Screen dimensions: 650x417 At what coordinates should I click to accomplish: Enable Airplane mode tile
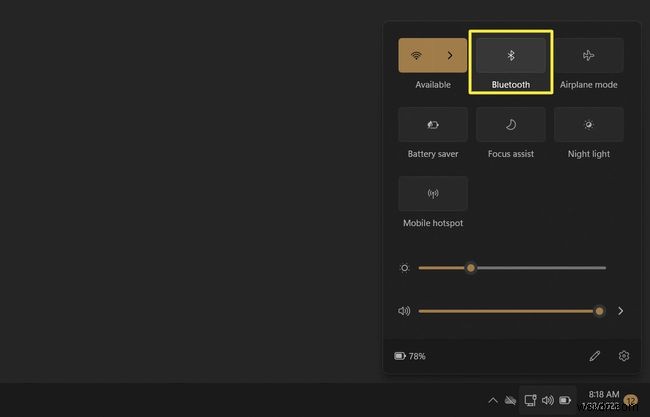pyautogui.click(x=589, y=56)
